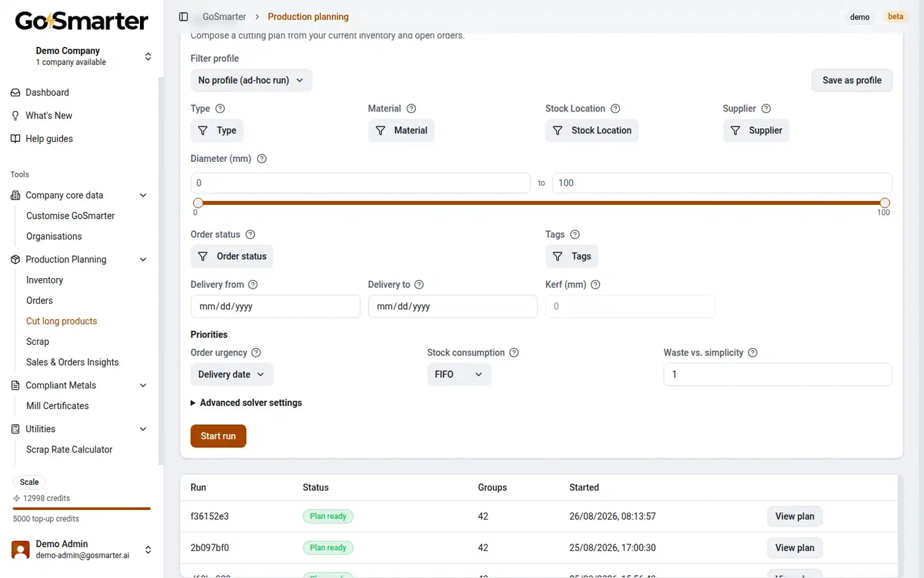Toggle the sidebar panel icon
The width and height of the screenshot is (924, 578).
click(183, 17)
